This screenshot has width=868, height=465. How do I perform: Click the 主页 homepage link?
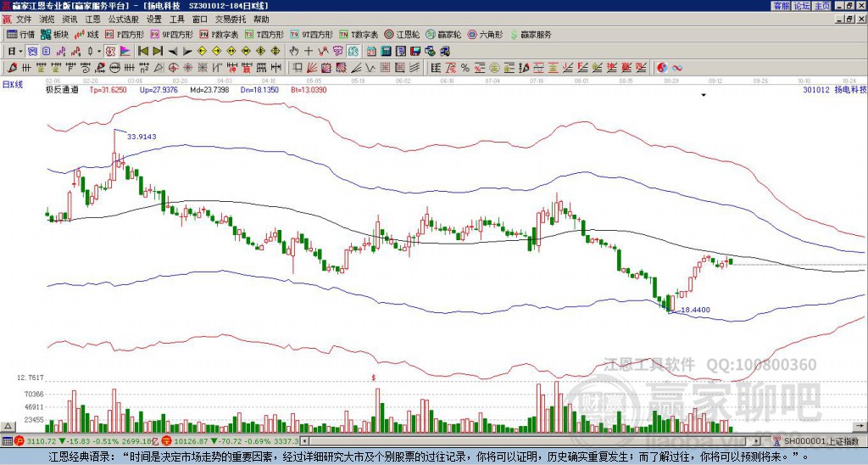tap(822, 6)
